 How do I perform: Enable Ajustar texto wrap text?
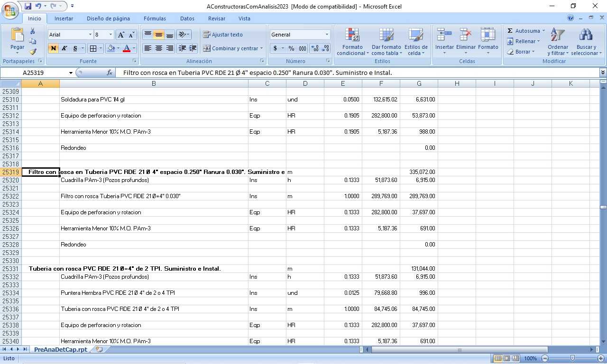pos(223,35)
